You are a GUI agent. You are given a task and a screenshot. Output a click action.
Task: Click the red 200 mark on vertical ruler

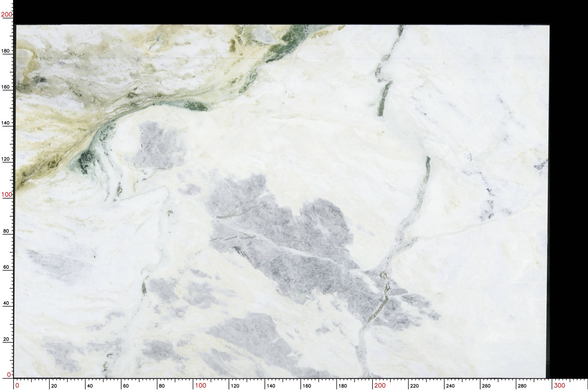(x=7, y=15)
